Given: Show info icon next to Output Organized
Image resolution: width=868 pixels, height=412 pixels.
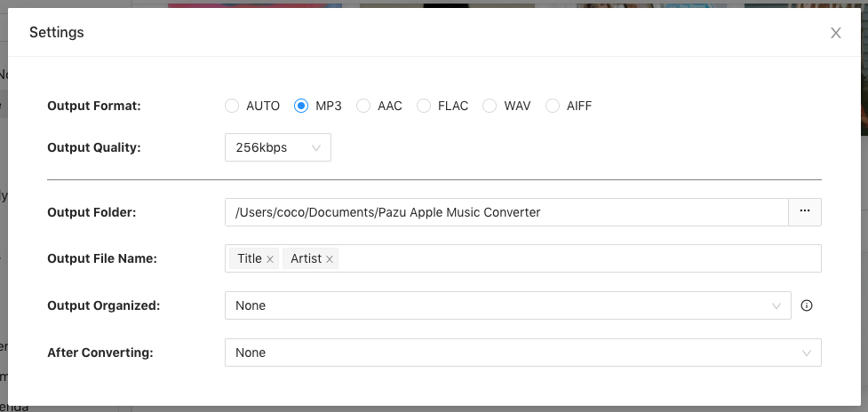Looking at the screenshot, I should [807, 305].
